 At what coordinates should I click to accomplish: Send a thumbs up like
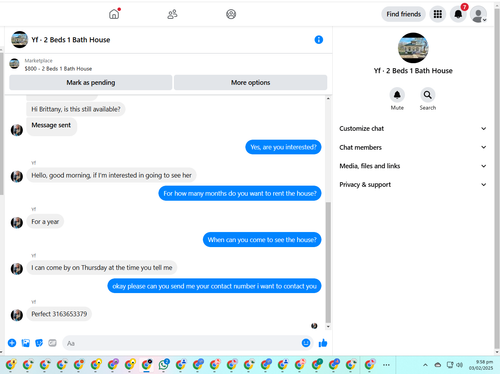point(323,343)
